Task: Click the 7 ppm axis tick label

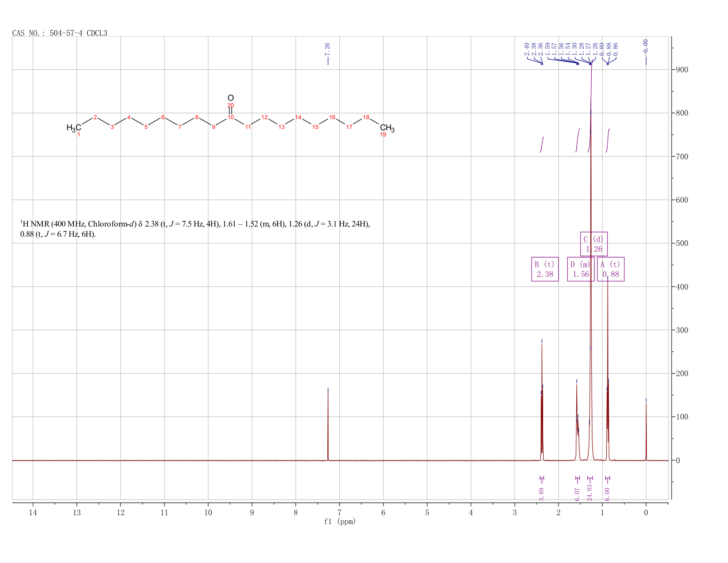Action: pyautogui.click(x=339, y=513)
